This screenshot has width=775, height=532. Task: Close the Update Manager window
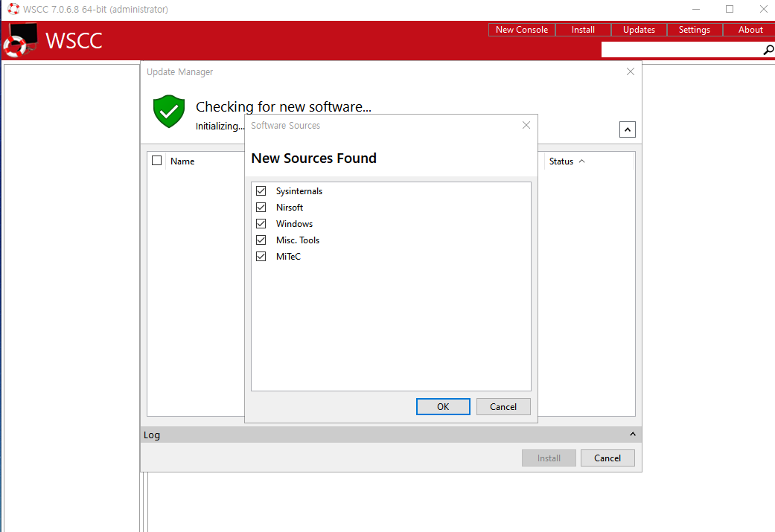pos(631,71)
